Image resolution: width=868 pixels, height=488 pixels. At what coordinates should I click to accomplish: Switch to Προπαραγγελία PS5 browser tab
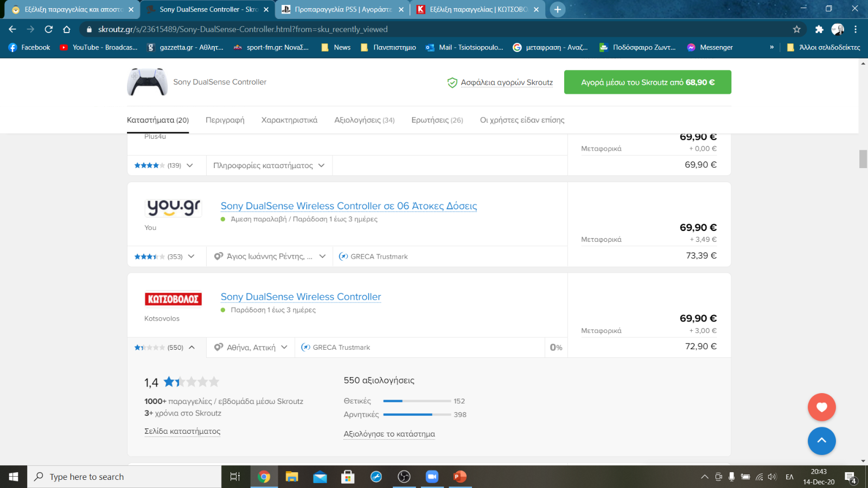coord(343,9)
